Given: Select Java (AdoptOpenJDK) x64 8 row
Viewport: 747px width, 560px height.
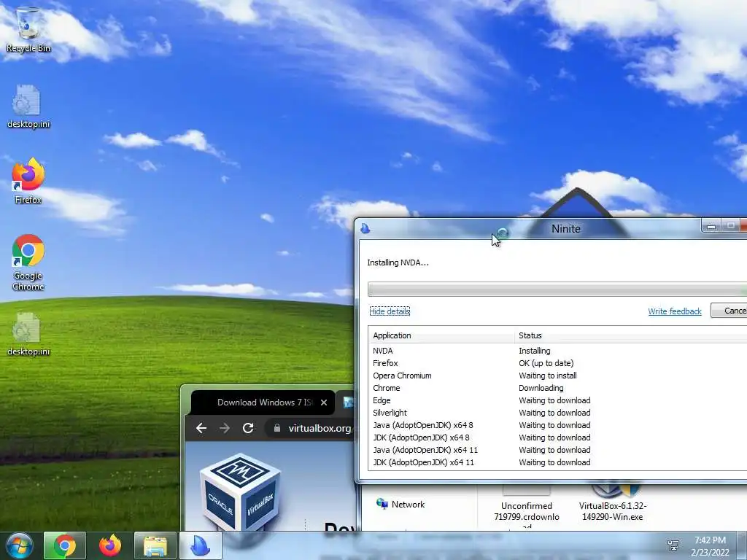Looking at the screenshot, I should [557, 425].
